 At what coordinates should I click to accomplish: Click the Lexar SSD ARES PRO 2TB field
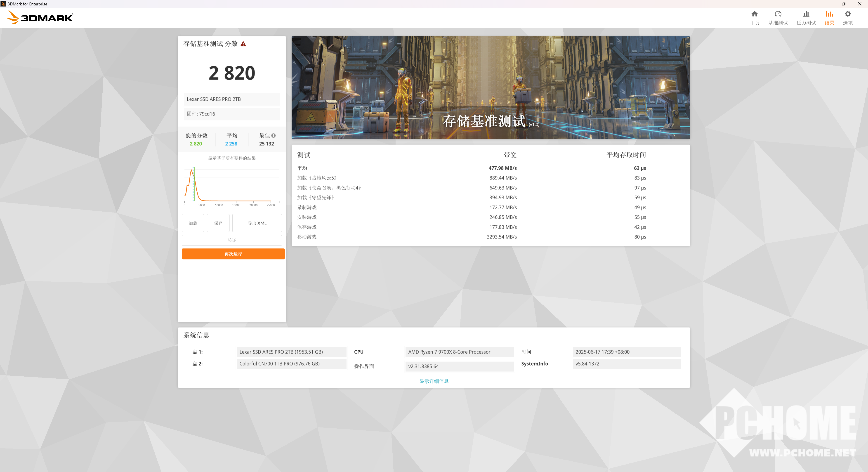coord(232,99)
